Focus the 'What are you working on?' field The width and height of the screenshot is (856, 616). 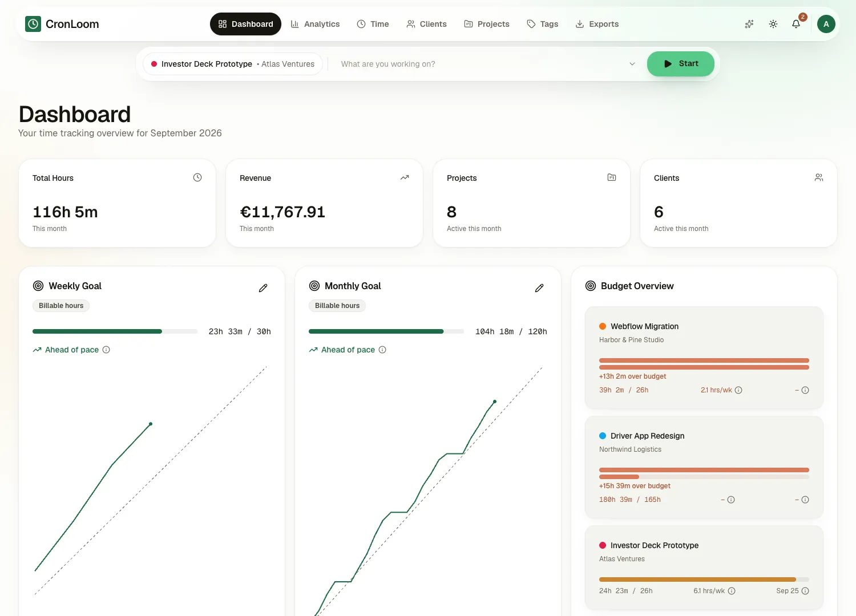coord(479,64)
